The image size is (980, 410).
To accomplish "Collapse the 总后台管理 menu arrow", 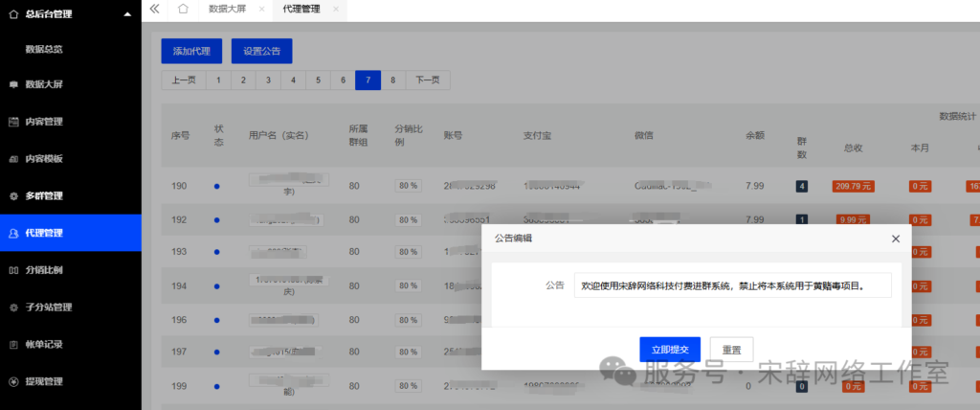I will click(127, 13).
